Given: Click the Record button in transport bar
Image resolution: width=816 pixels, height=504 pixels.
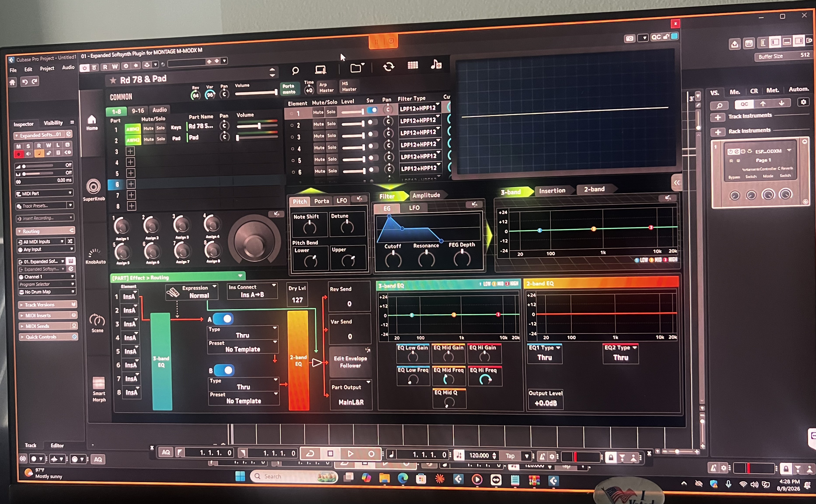Looking at the screenshot, I should coord(371,454).
